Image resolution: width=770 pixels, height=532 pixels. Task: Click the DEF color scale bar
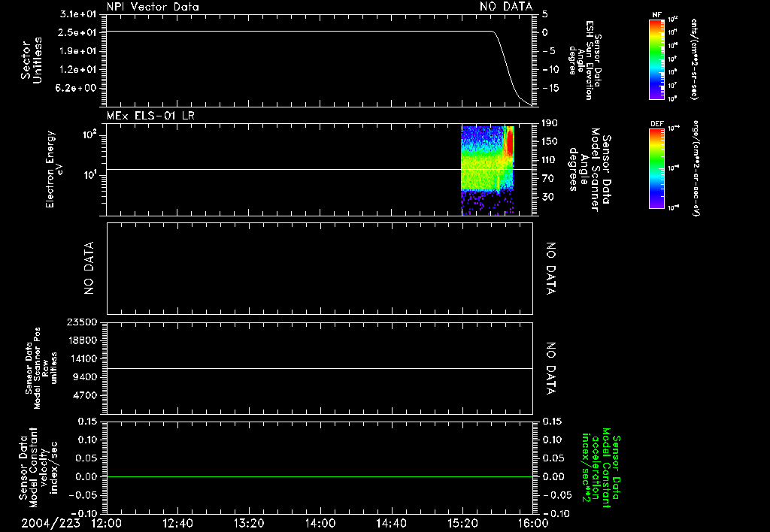click(656, 168)
